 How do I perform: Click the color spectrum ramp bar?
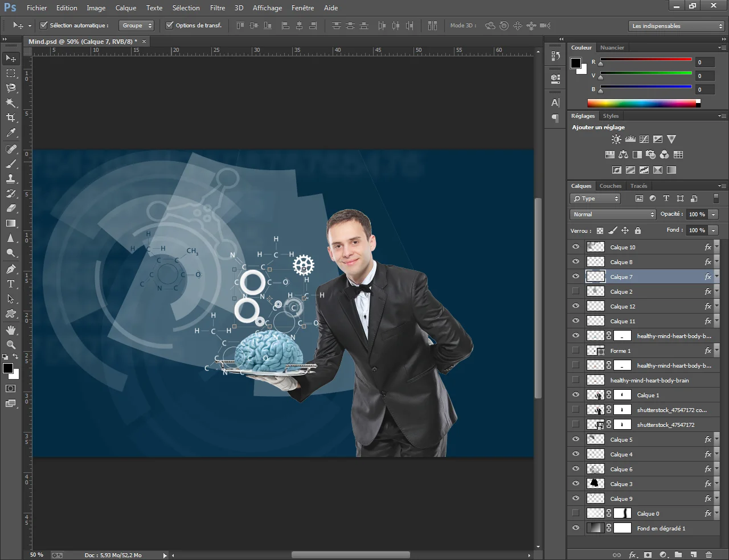pos(641,103)
